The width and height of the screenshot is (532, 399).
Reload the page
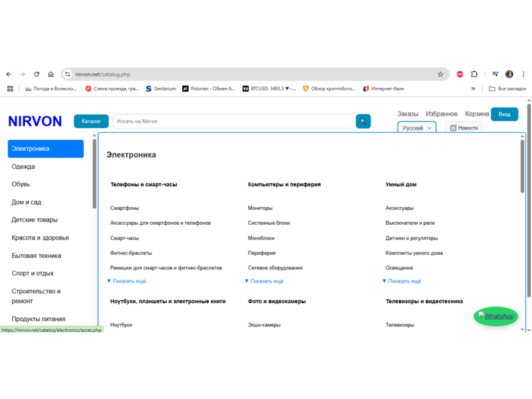coord(37,74)
